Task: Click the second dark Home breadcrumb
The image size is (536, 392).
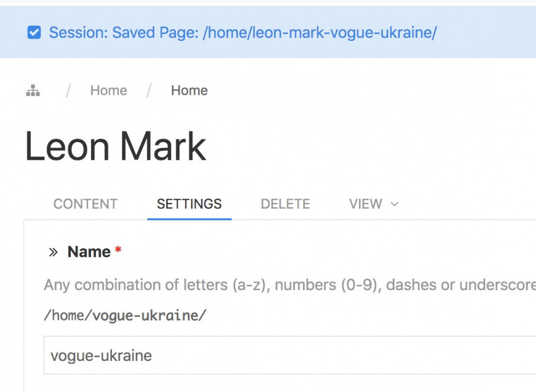Action: coord(189,91)
